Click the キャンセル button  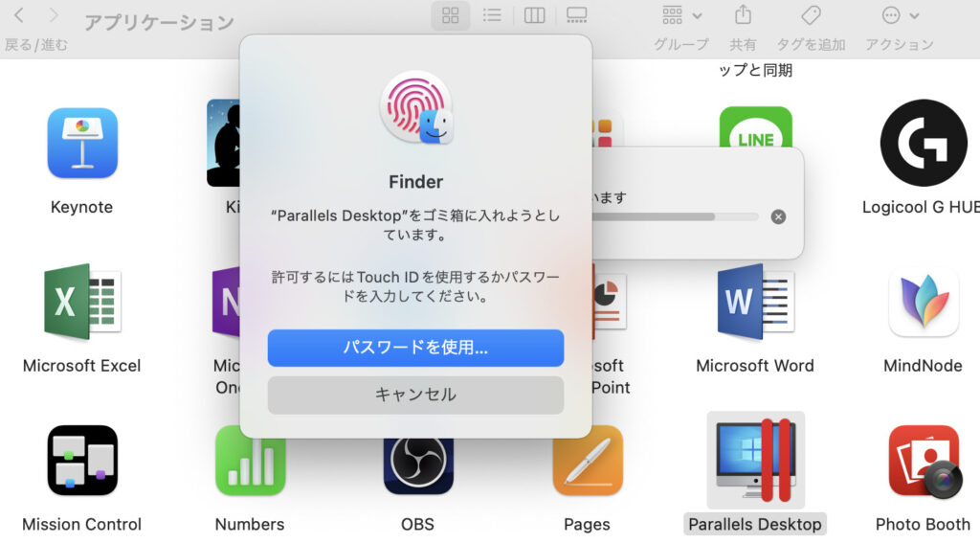415,395
